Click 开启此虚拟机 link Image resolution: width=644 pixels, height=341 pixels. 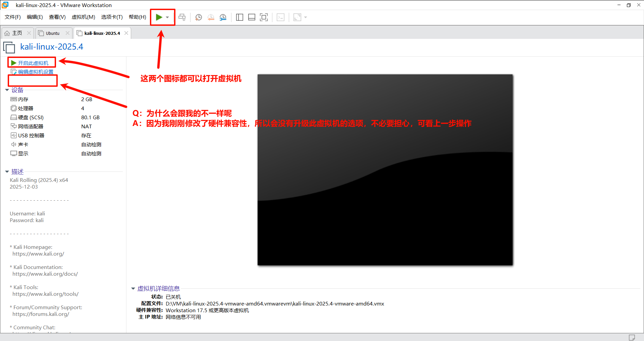pyautogui.click(x=33, y=63)
